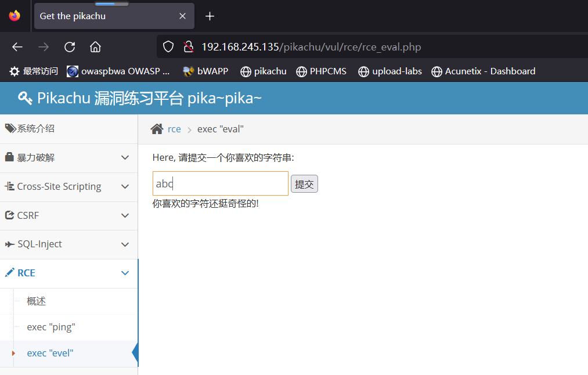Expand the Cross-Site Scripting chevron
The height and width of the screenshot is (375, 588).
pos(125,186)
